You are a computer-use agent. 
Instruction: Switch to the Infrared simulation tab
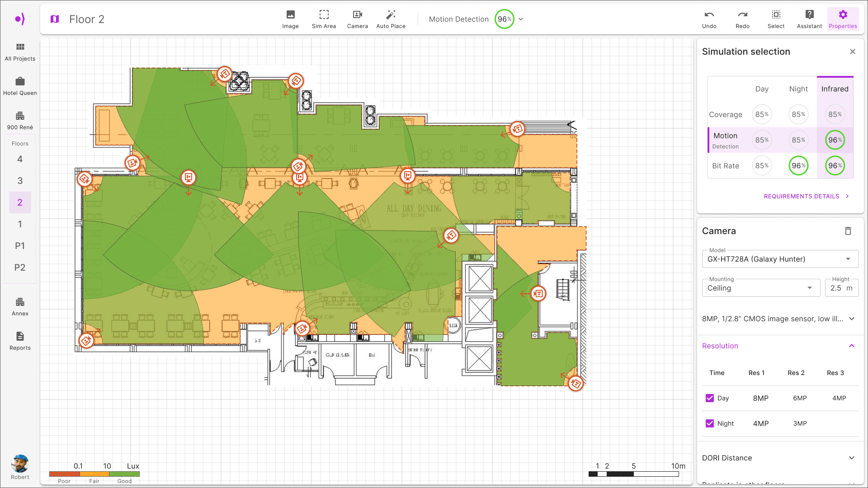coord(835,89)
